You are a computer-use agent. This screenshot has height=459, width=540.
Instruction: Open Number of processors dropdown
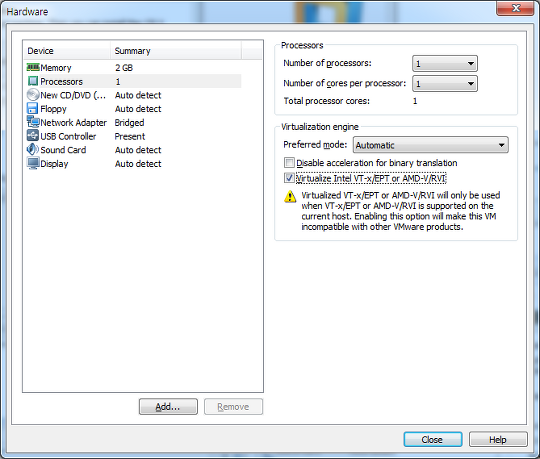coord(445,63)
